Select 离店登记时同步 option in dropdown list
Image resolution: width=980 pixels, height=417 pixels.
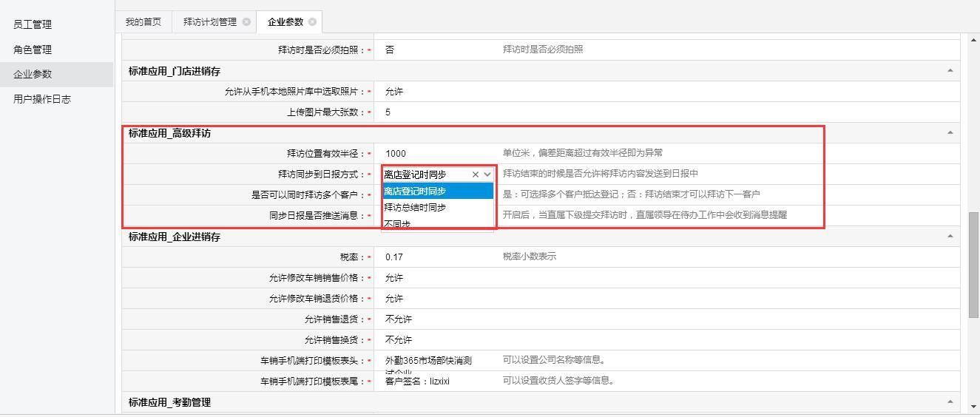point(436,191)
